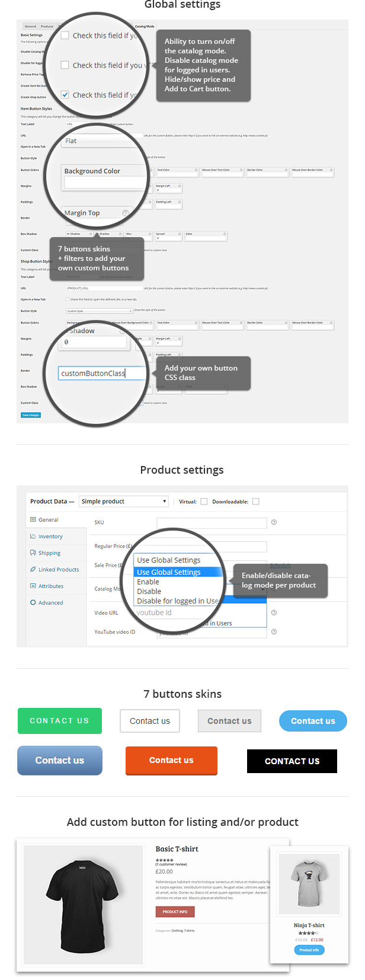Click the green CONTACT US button
365x980 pixels.
click(x=60, y=721)
